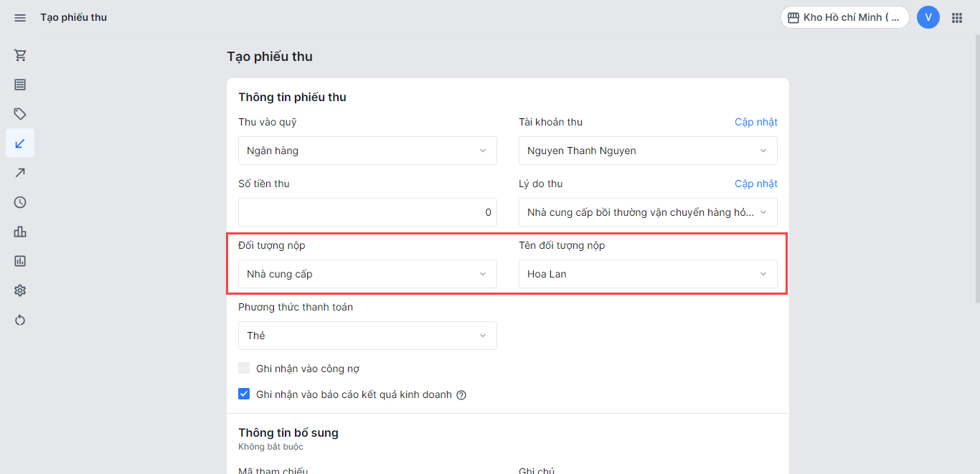This screenshot has width=980, height=474.
Task: Open the settings gear in sidebar
Action: point(20,290)
